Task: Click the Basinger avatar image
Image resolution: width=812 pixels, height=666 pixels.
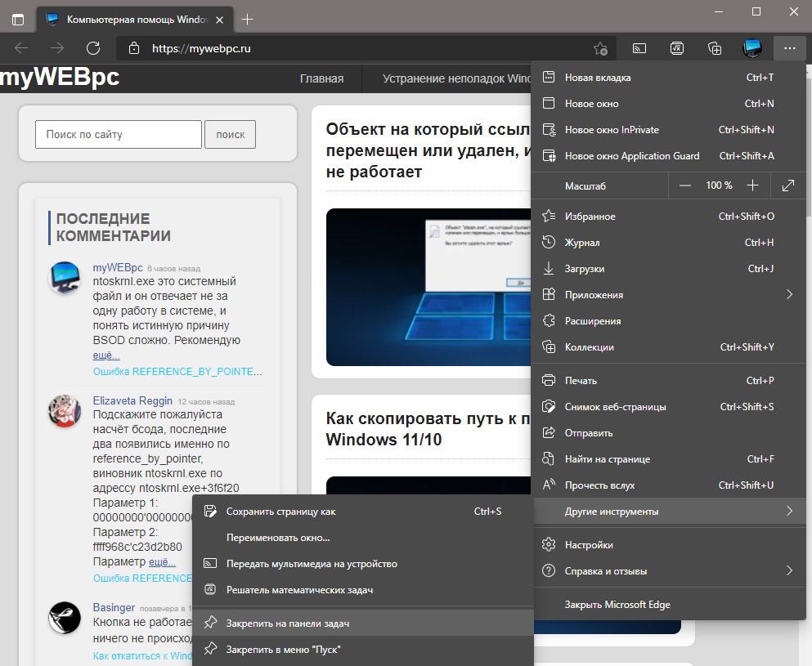Action: coord(65,618)
